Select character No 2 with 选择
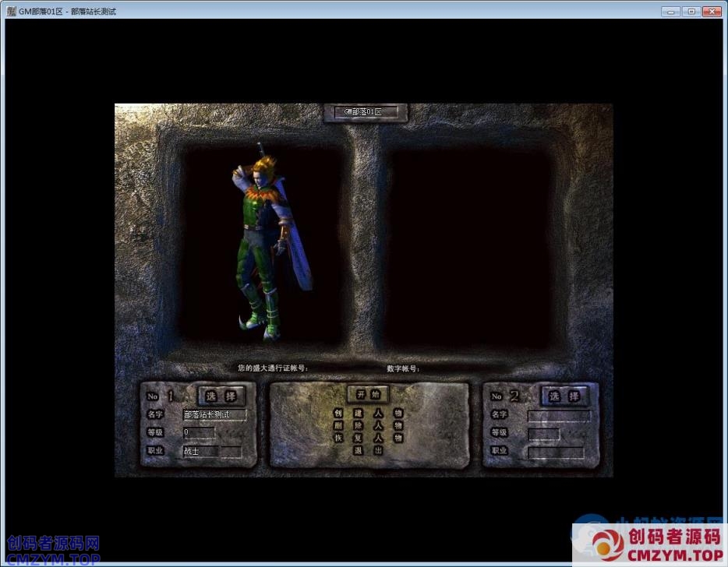The width and height of the screenshot is (728, 567). (565, 396)
